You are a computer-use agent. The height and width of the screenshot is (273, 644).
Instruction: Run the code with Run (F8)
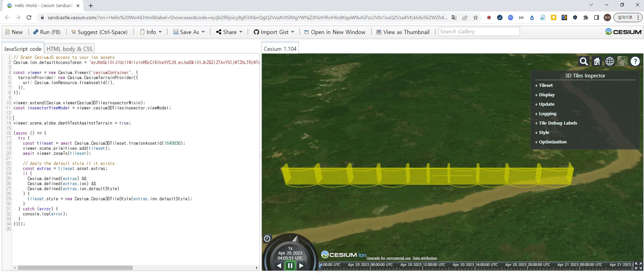(x=47, y=32)
